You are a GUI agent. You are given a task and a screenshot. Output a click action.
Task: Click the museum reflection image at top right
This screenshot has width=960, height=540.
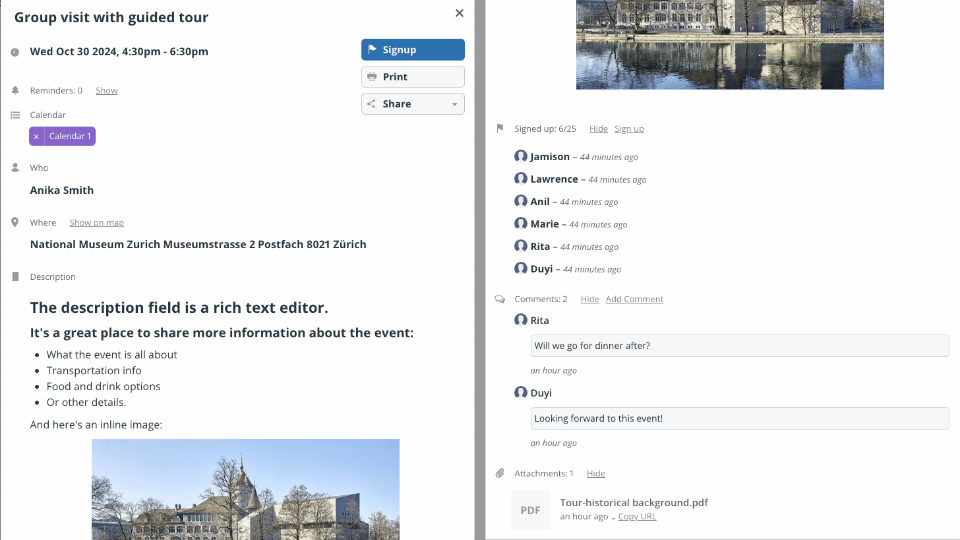pos(730,45)
